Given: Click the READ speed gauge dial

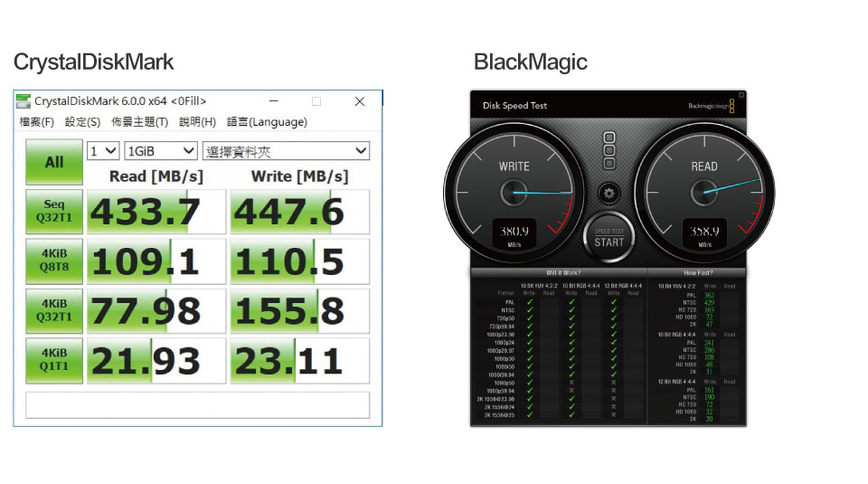Looking at the screenshot, I should [704, 193].
